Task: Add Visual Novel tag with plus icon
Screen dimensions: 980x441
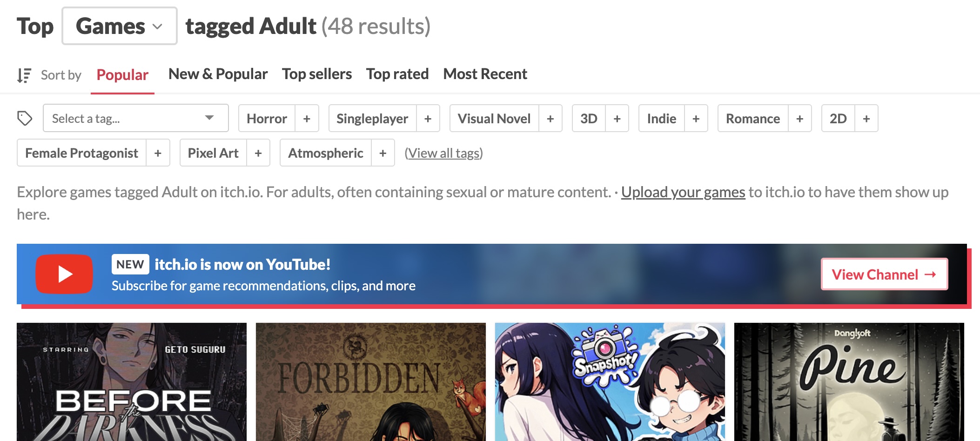Action: point(550,119)
